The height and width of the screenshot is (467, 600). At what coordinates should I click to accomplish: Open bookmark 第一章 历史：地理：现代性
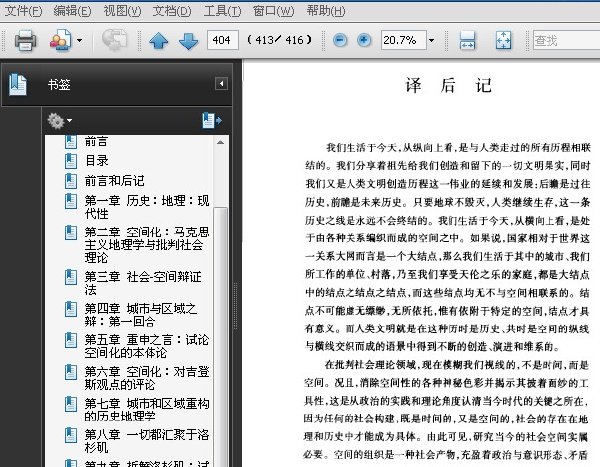tap(147, 207)
